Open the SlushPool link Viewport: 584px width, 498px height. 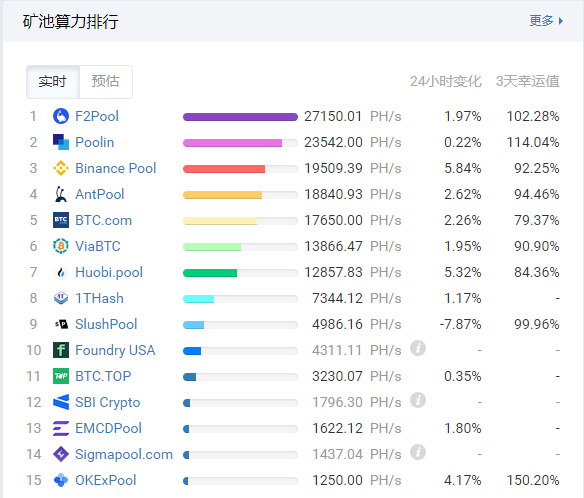[106, 324]
